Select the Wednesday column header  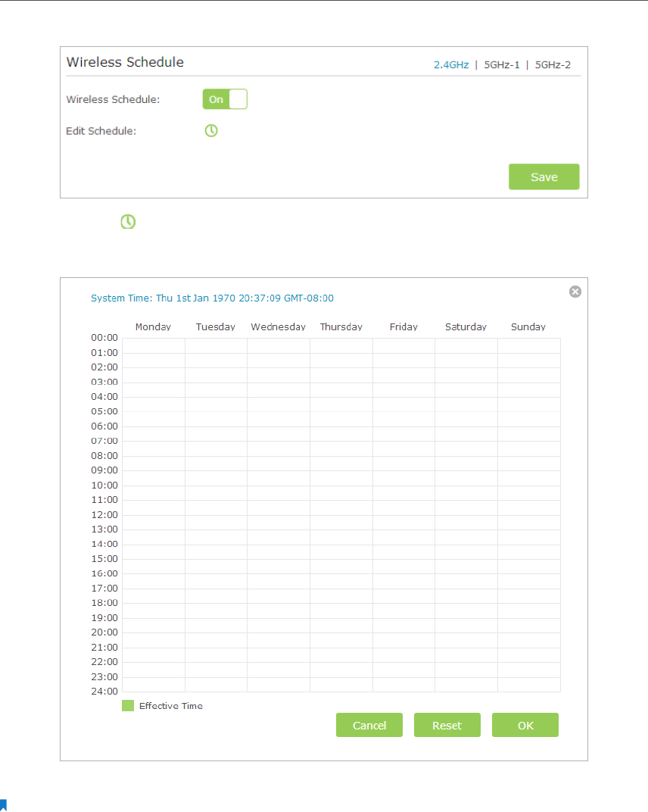tap(279, 326)
